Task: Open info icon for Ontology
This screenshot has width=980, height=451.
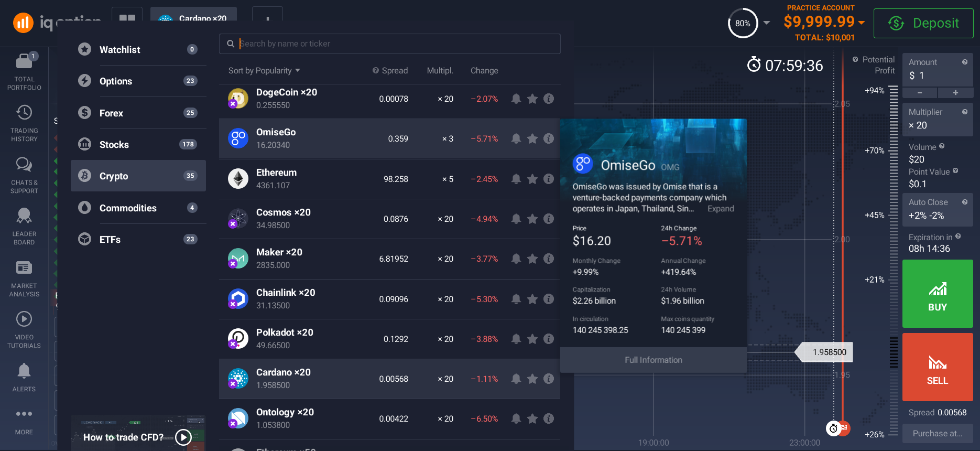Action: (x=549, y=418)
